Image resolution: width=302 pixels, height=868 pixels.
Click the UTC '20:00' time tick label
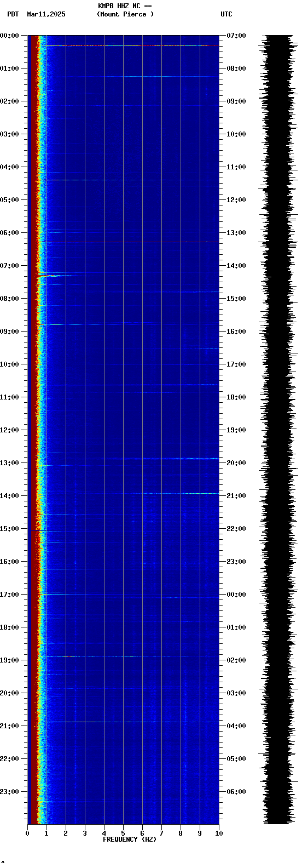coord(236,463)
